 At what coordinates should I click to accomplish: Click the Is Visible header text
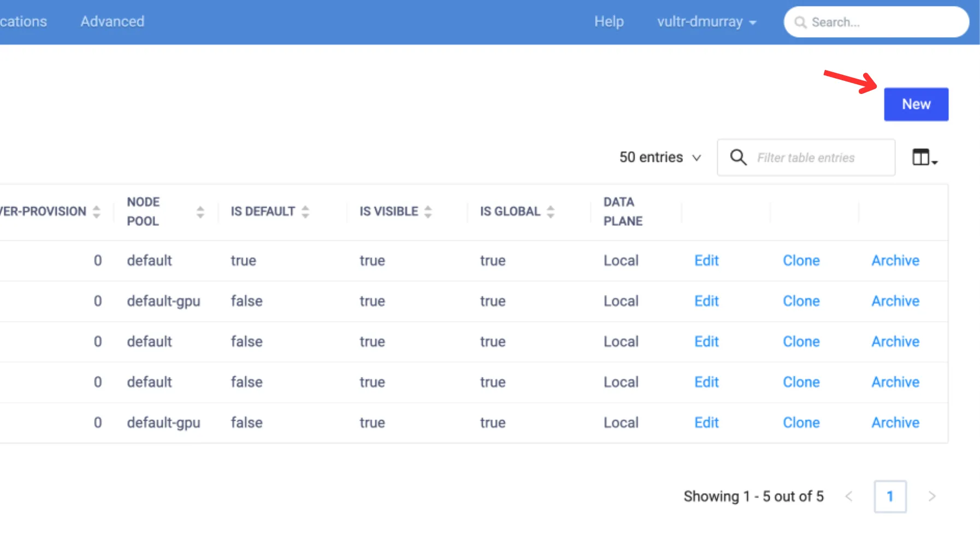pyautogui.click(x=389, y=211)
